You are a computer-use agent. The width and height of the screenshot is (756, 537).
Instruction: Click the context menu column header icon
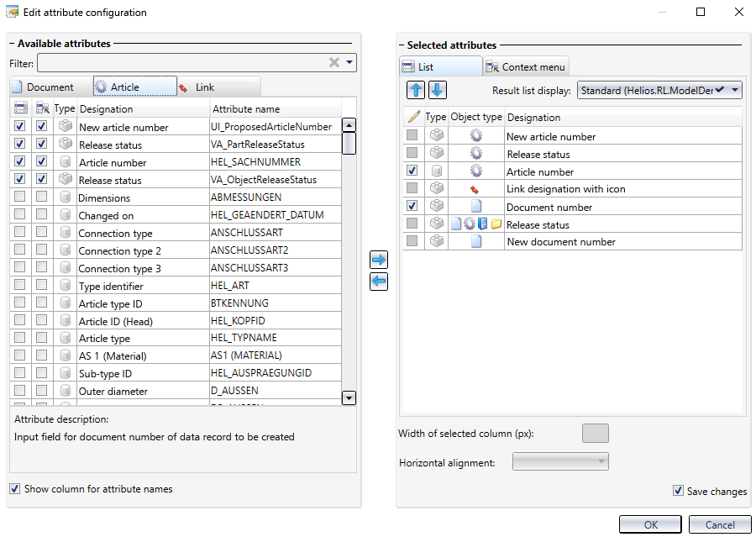[x=41, y=108]
